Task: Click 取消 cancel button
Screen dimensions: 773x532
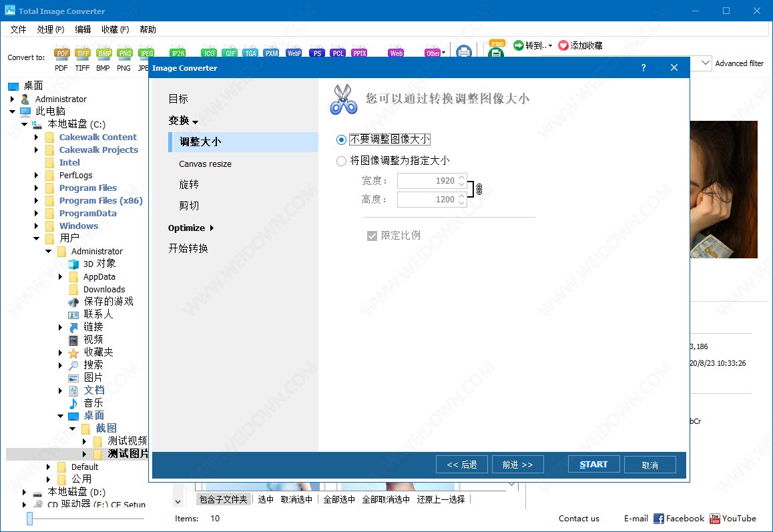Action: point(650,465)
